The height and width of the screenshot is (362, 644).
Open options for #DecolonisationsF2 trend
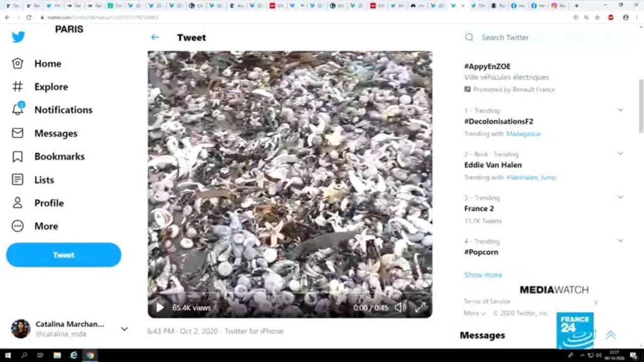point(620,110)
